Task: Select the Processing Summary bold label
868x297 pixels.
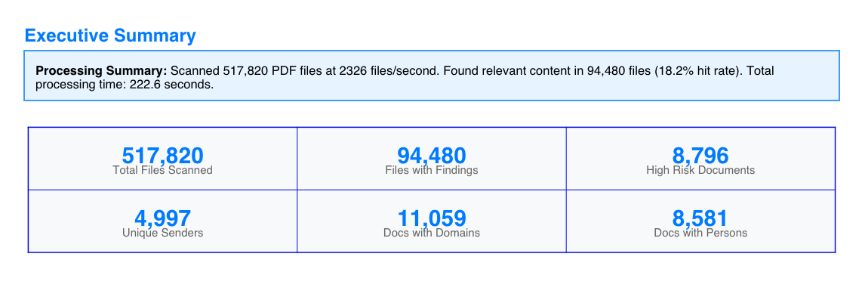Action: coord(101,71)
